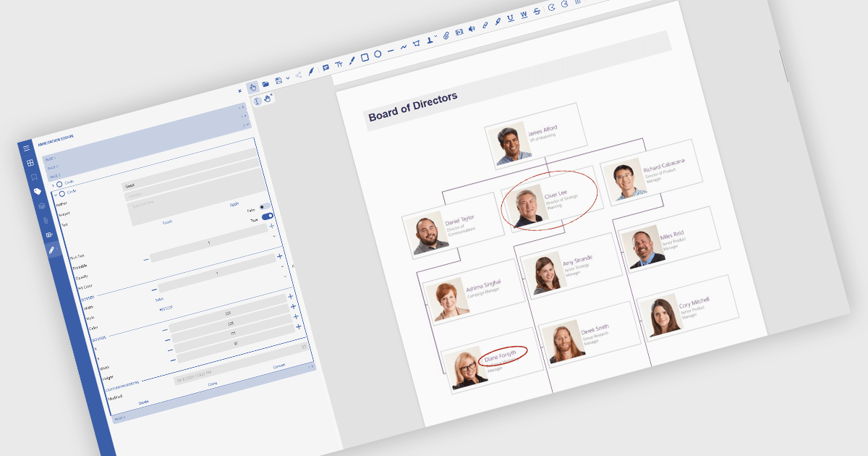Open the bookmarks panel in sidebar

pyautogui.click(x=34, y=177)
